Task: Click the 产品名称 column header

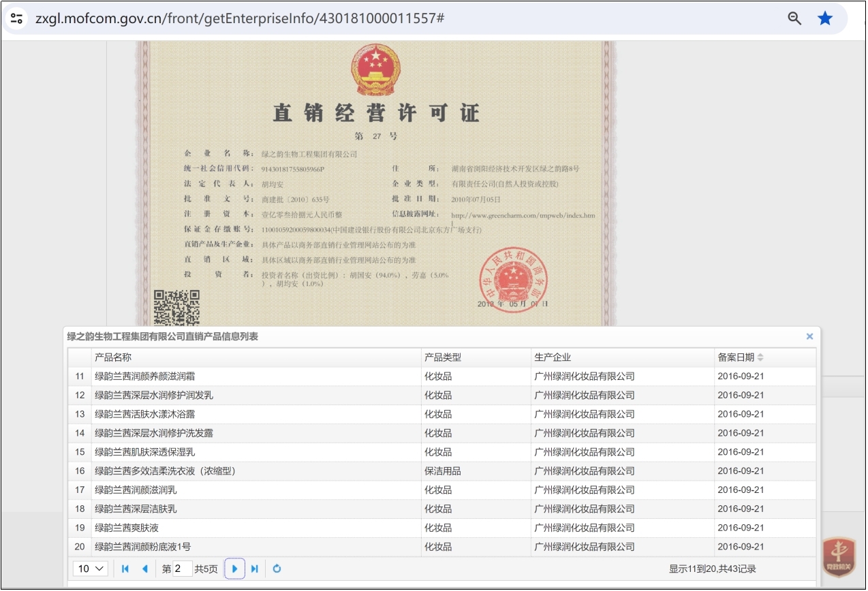Action: [x=256, y=357]
